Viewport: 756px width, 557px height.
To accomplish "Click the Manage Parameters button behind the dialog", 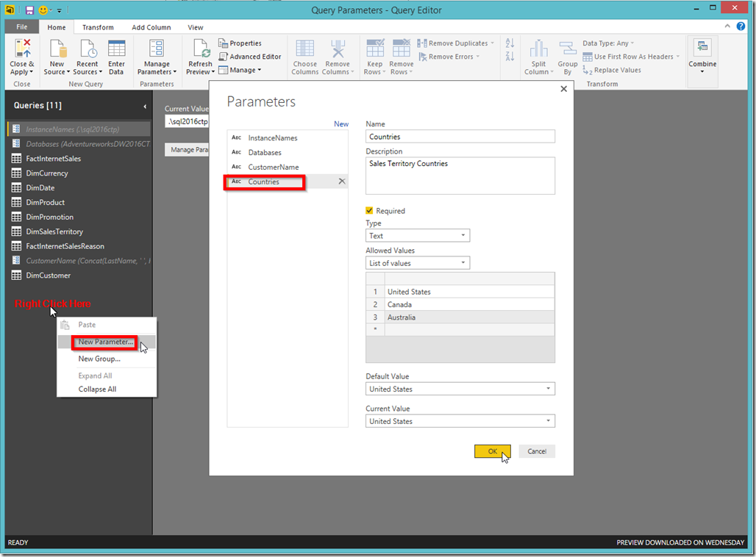I will click(x=187, y=150).
